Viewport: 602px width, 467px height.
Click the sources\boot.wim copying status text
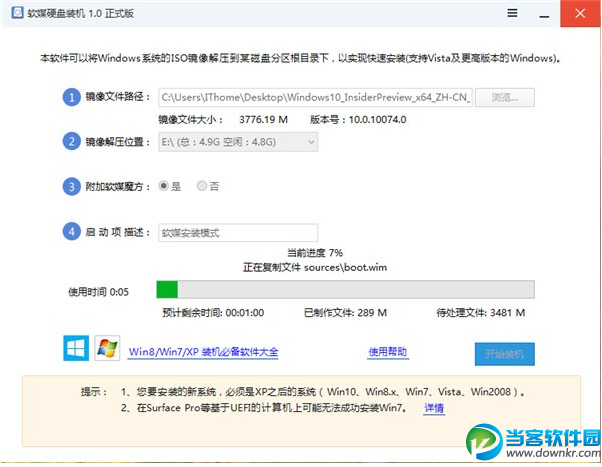pos(315,267)
